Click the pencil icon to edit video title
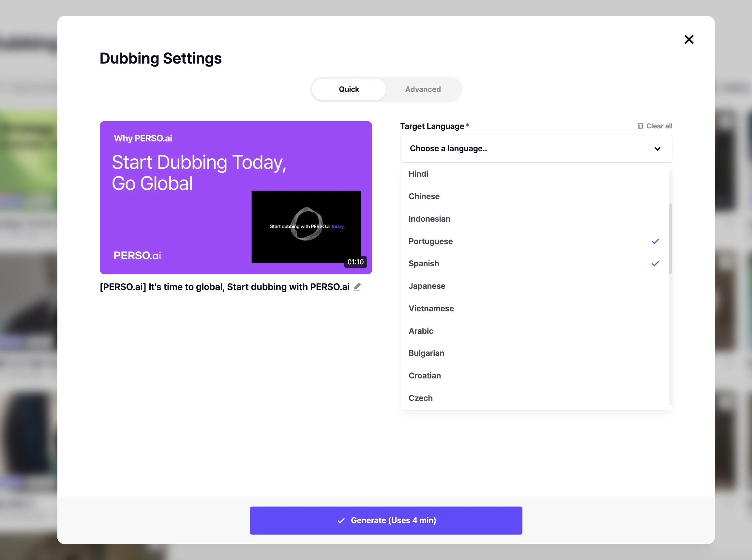 (357, 287)
